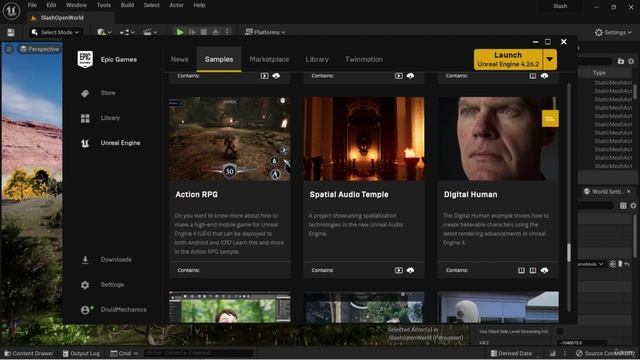This screenshot has height=360, width=640.
Task: Open the editor Settings dropdown
Action: coord(613,32)
